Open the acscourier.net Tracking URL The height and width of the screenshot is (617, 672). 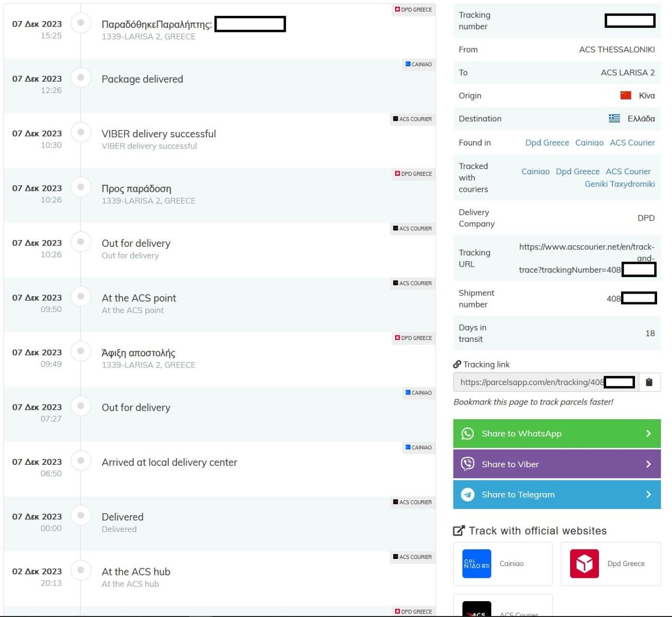[x=587, y=258]
